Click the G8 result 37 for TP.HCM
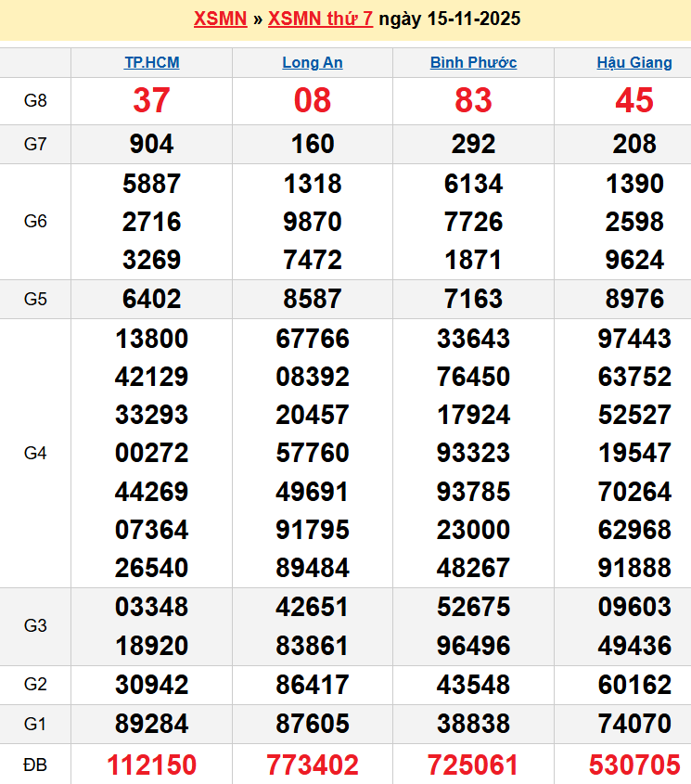The height and width of the screenshot is (784, 691). (152, 100)
